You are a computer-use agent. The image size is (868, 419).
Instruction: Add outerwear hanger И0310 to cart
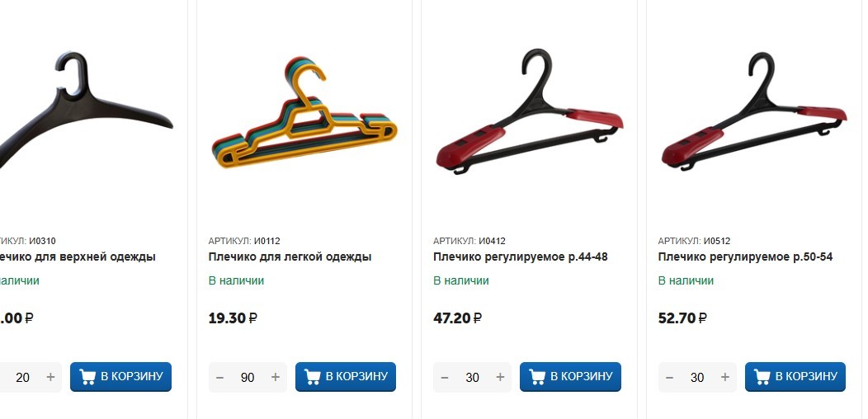120,377
